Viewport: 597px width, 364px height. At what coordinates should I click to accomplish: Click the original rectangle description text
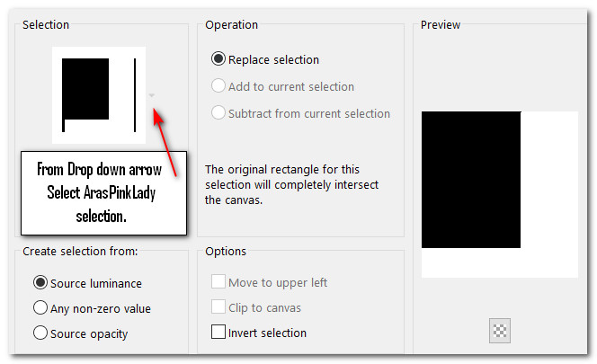tap(291, 184)
